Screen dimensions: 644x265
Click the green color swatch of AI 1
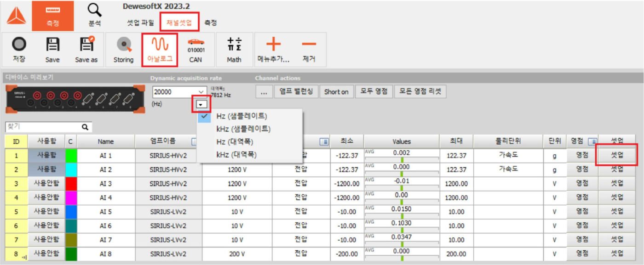(x=71, y=156)
